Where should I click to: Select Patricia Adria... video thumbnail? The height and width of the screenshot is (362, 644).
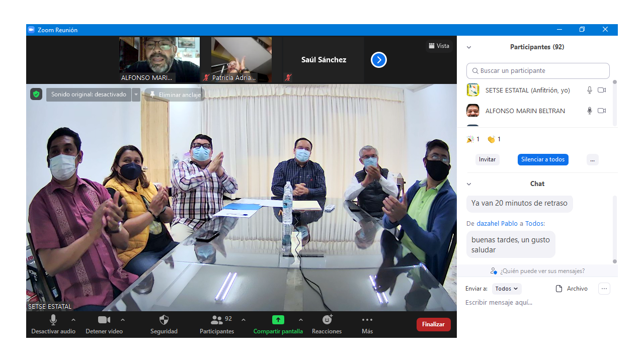pos(242,60)
